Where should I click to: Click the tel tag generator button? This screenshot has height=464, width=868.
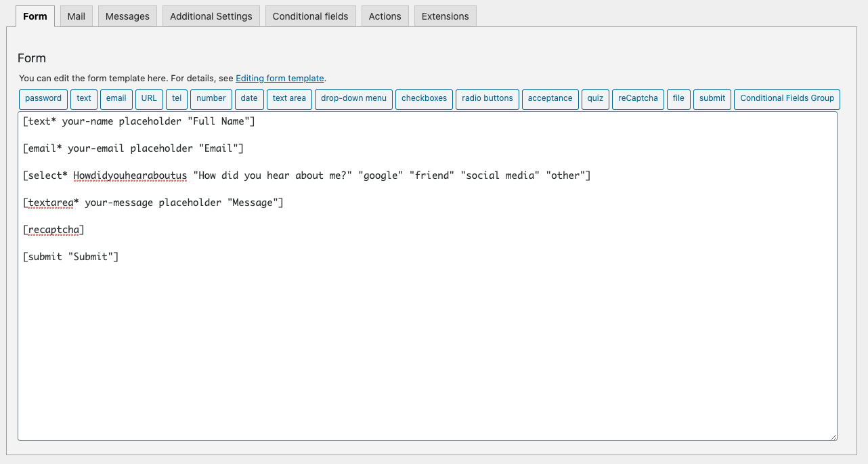[177, 99]
